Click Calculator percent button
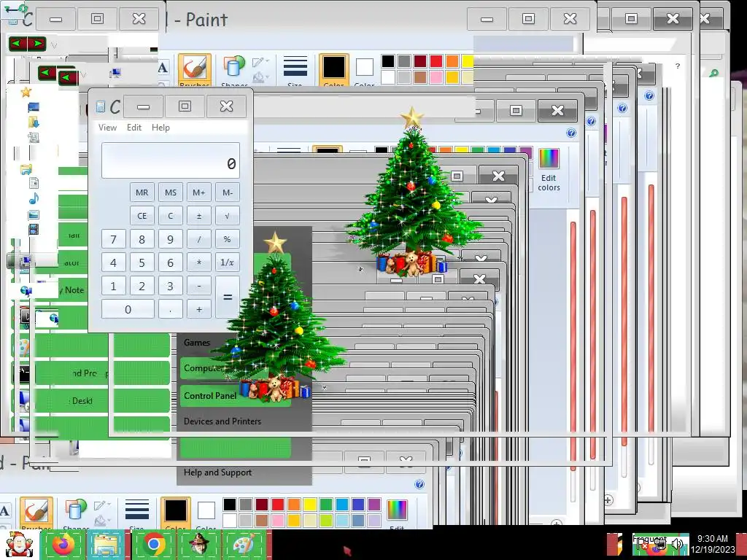747x560 pixels. click(228, 239)
